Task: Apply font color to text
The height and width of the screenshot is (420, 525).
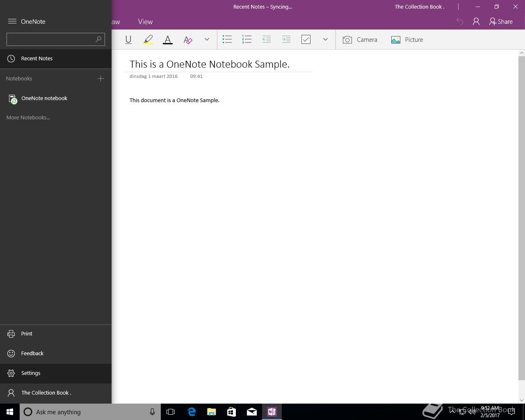Action: 168,39
